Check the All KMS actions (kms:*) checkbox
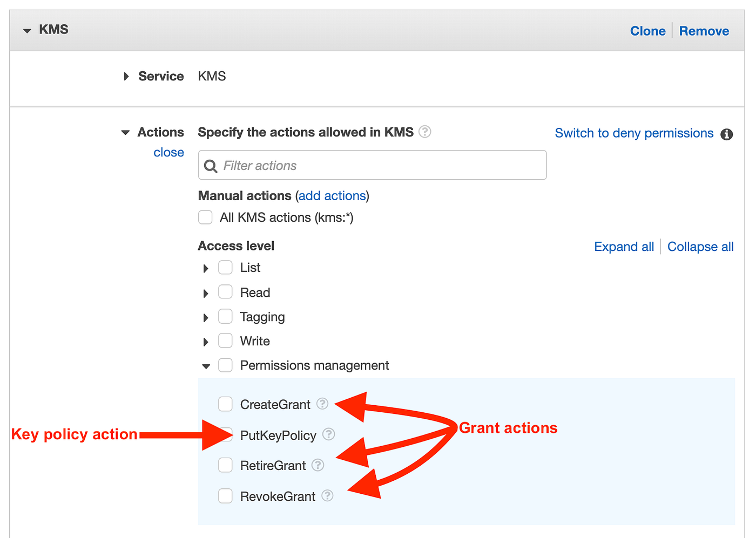The image size is (756, 538). pos(205,217)
